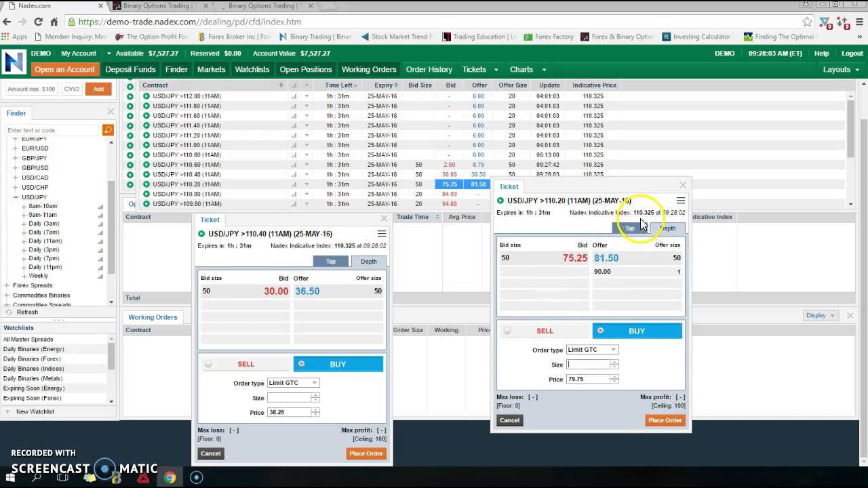
Task: Close the USD/JPY >110.40 ticket window
Action: point(384,218)
